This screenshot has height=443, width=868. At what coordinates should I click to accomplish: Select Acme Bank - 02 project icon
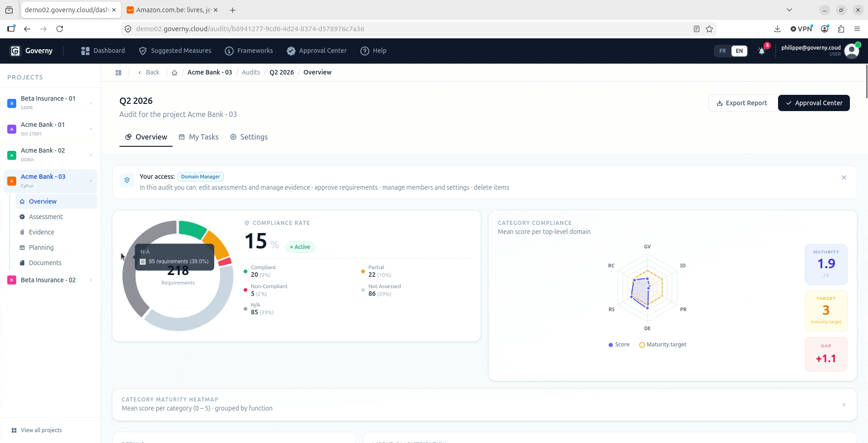(12, 155)
